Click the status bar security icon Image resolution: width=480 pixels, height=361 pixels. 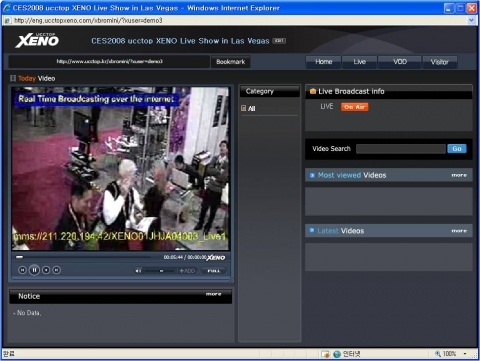click(325, 354)
